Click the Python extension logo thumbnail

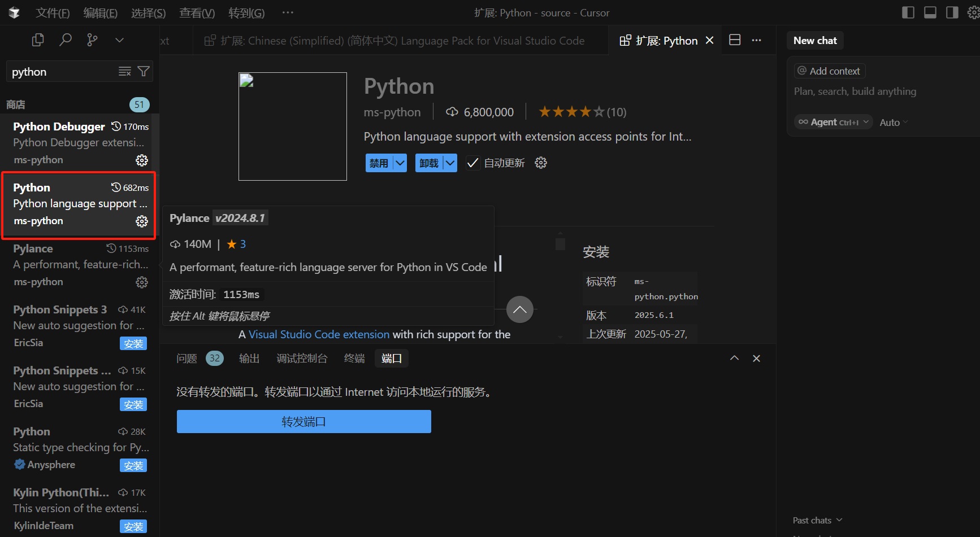point(293,126)
